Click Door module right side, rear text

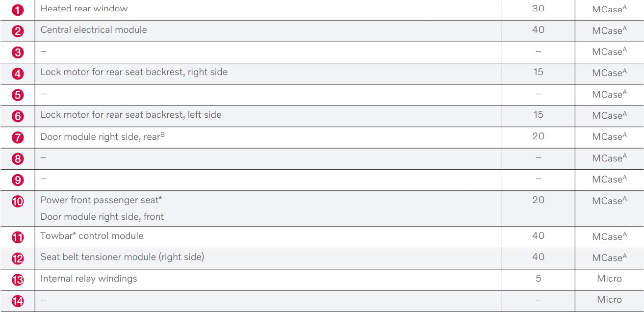tap(102, 137)
